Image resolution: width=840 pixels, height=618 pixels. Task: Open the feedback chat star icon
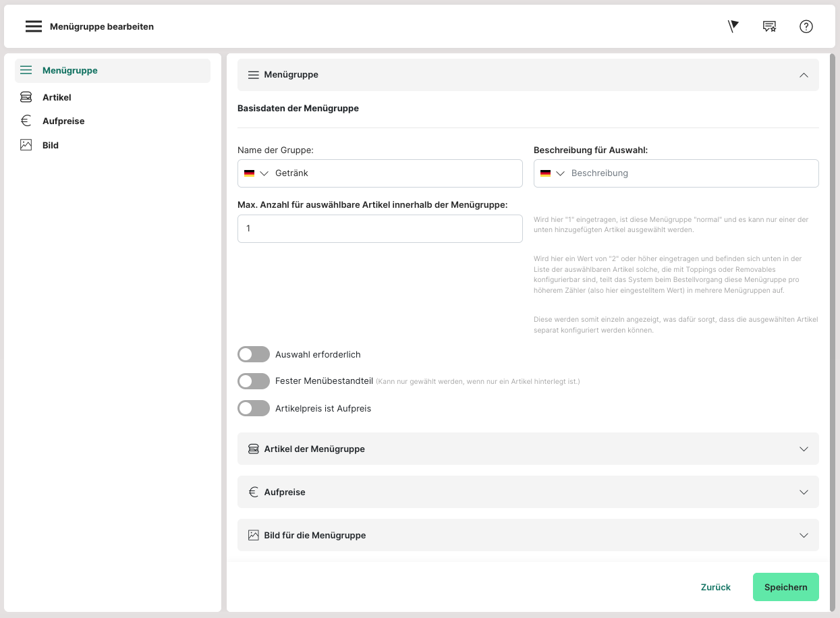(x=769, y=26)
